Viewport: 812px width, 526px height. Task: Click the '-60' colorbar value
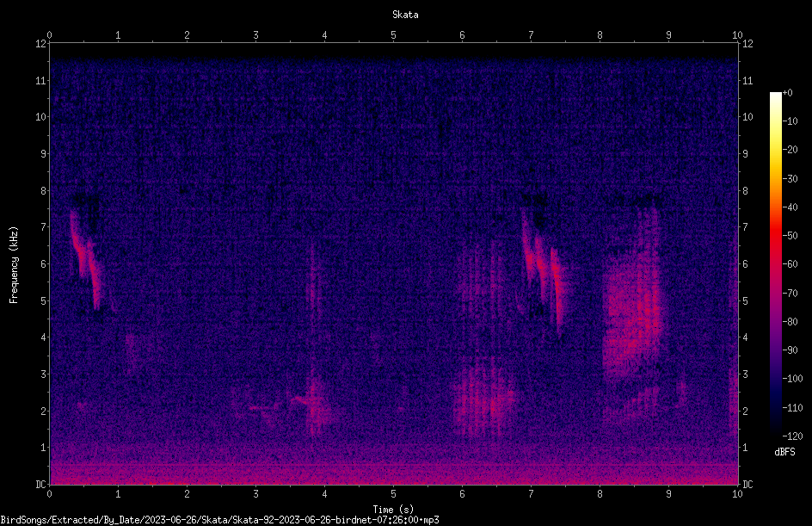pos(790,264)
